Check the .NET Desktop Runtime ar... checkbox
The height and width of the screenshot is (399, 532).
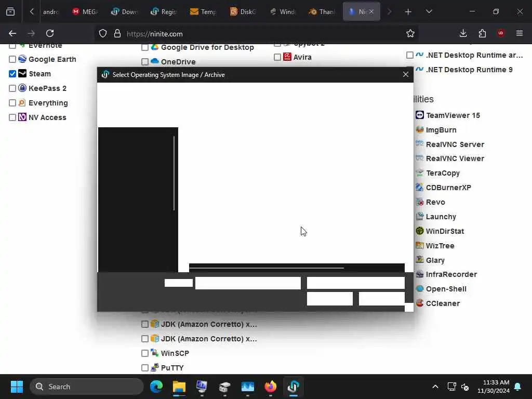coord(410,55)
